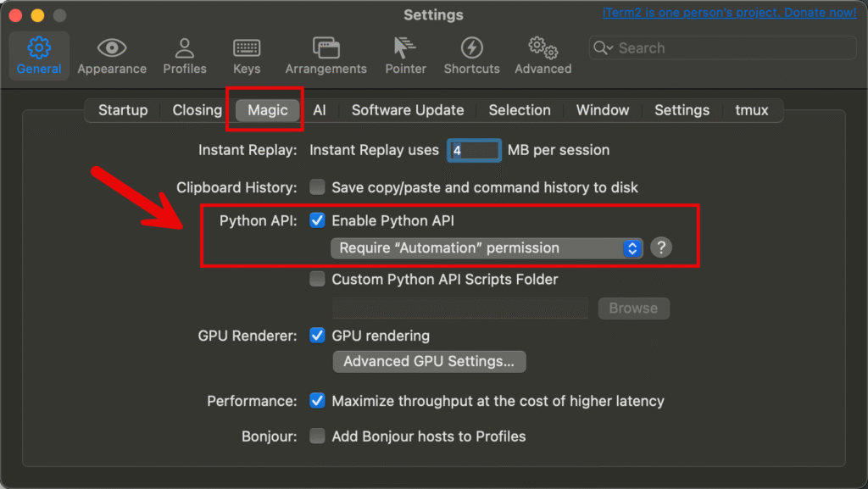Click the Instant Replay MB input field
This screenshot has height=489, width=868.
[473, 150]
